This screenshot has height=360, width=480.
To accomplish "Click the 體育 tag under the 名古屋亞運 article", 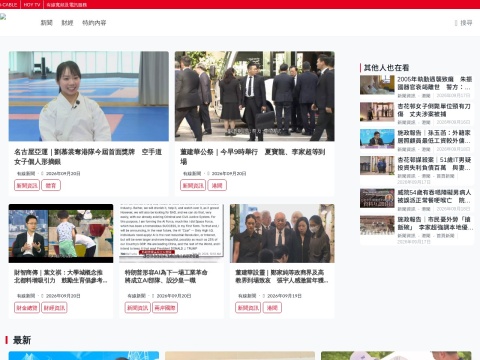I will [51, 185].
